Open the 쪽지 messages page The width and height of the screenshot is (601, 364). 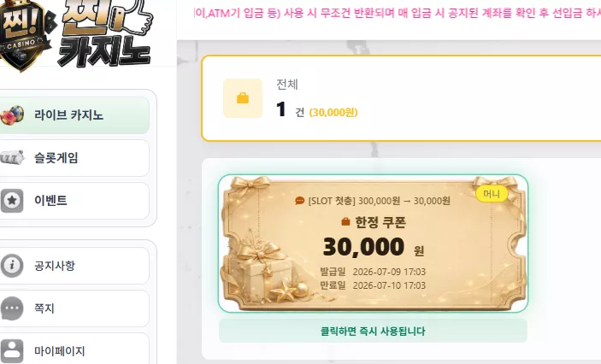pos(74,308)
